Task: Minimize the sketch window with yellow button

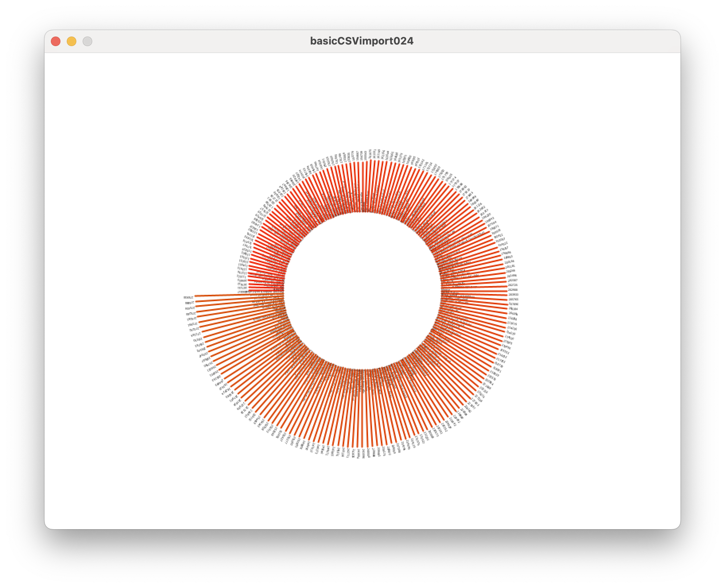Action: coord(72,41)
